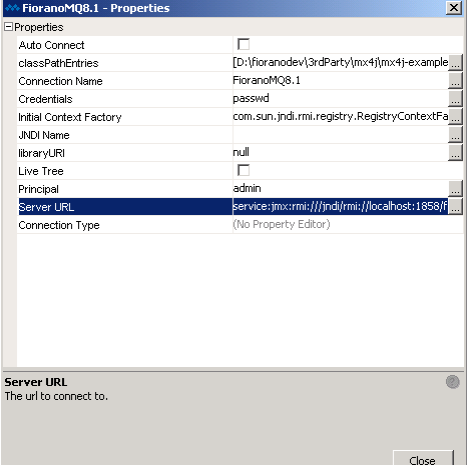Open the Initial Context Factory ellipsis button
Screen dimensions: 467x465
455,117
